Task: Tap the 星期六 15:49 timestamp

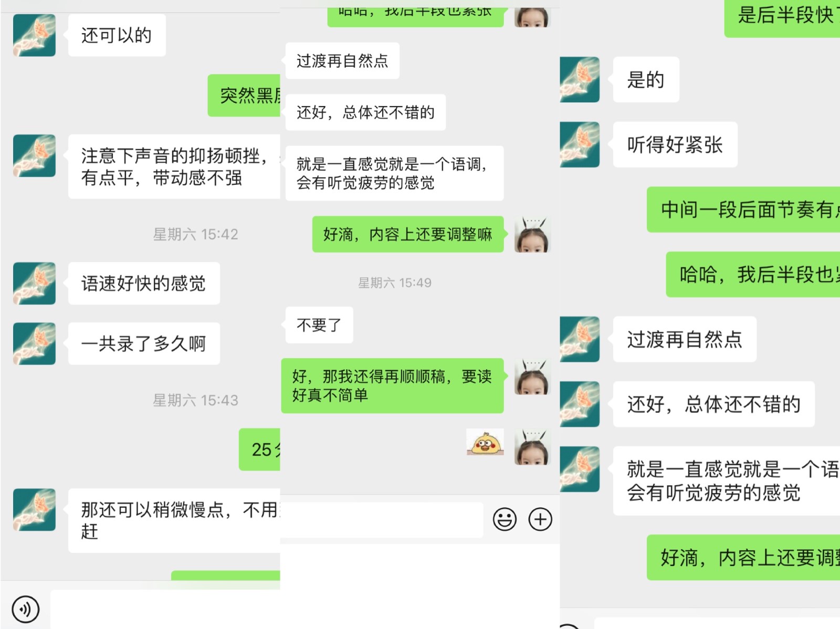Action: (395, 283)
